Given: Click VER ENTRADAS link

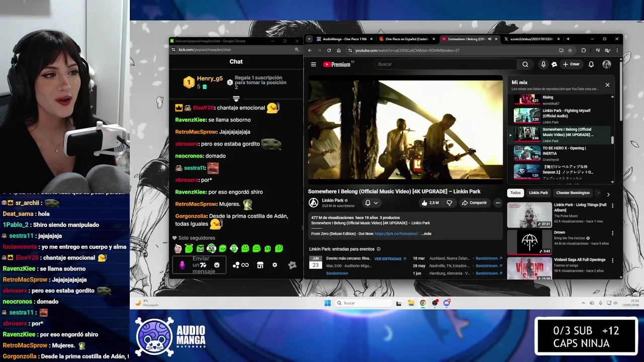Looking at the screenshot, I should coord(390,259).
